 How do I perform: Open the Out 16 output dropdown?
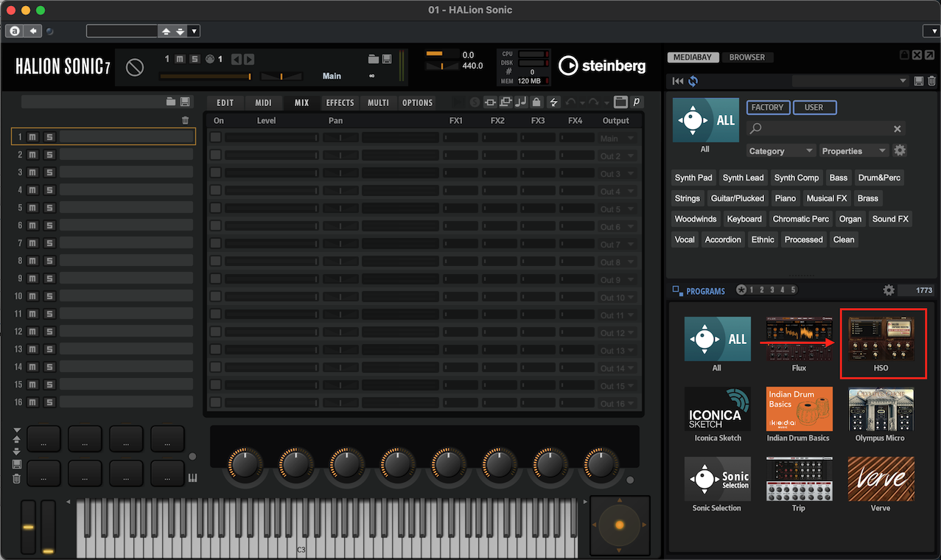[x=618, y=403]
